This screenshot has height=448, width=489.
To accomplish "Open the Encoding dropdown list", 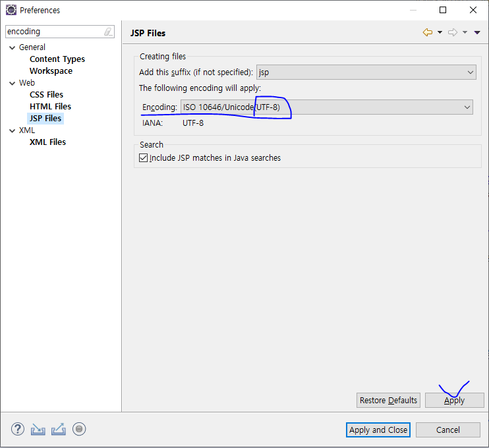I will (x=327, y=107).
